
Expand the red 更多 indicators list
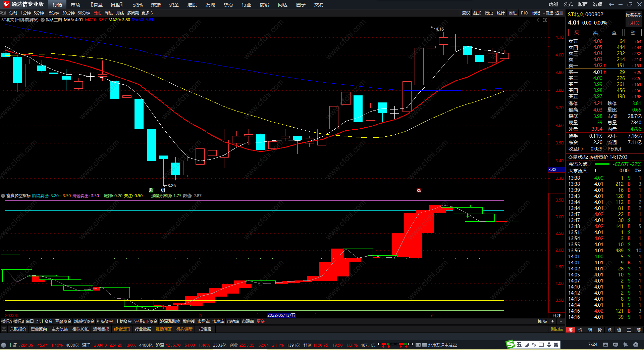click(261, 321)
